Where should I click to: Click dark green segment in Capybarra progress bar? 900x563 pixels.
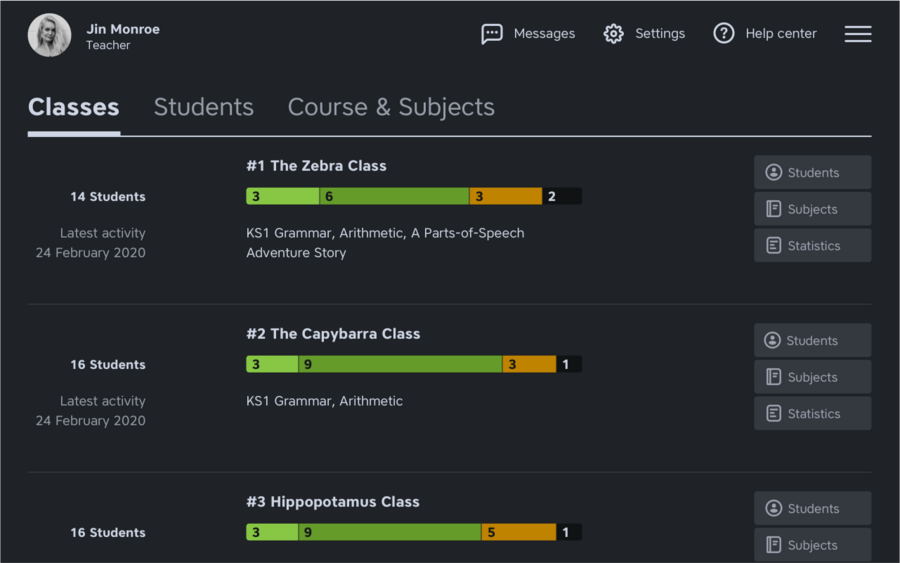pos(400,365)
